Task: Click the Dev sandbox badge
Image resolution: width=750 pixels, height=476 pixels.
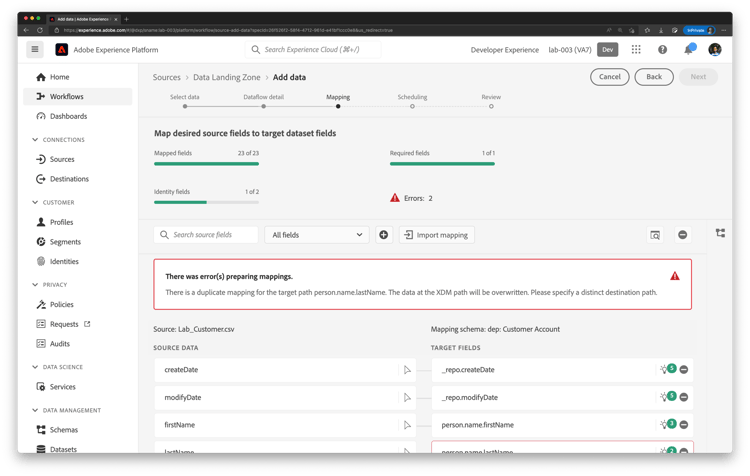Action: [607, 50]
